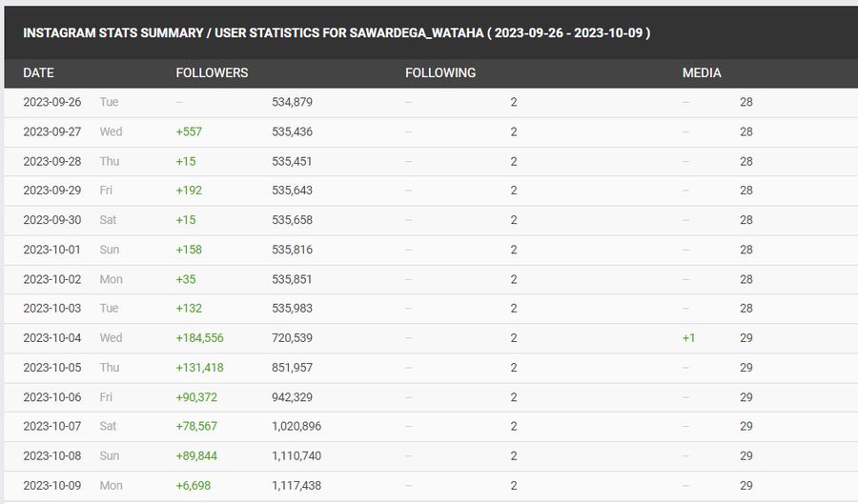The width and height of the screenshot is (858, 504).
Task: Click the +184,556 follower gain
Action: (x=200, y=338)
